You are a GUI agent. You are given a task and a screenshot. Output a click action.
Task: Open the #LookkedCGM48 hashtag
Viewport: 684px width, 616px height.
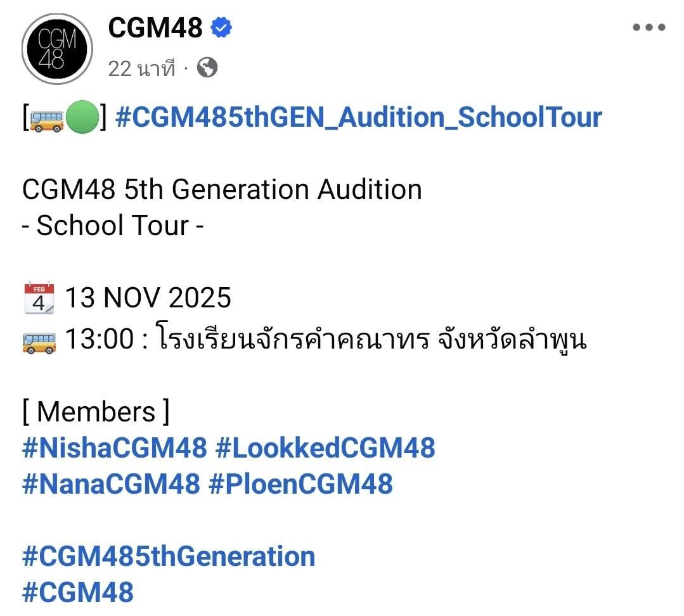coord(325,448)
